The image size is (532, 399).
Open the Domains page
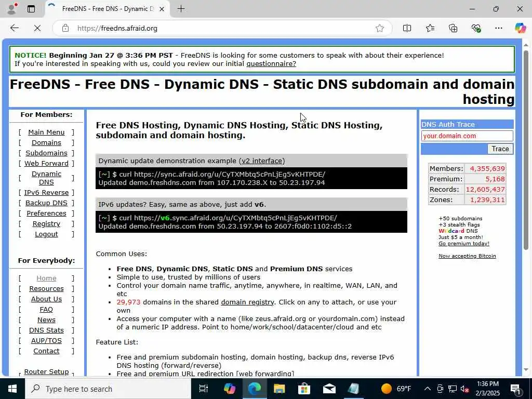[46, 143]
